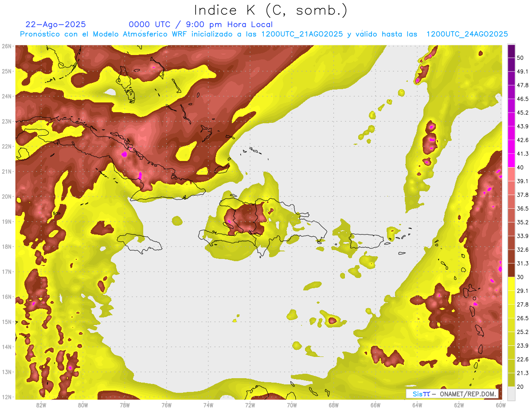Click the latitude label "16N"
Image resolution: width=532 pixels, height=411 pixels.
(x=7, y=297)
